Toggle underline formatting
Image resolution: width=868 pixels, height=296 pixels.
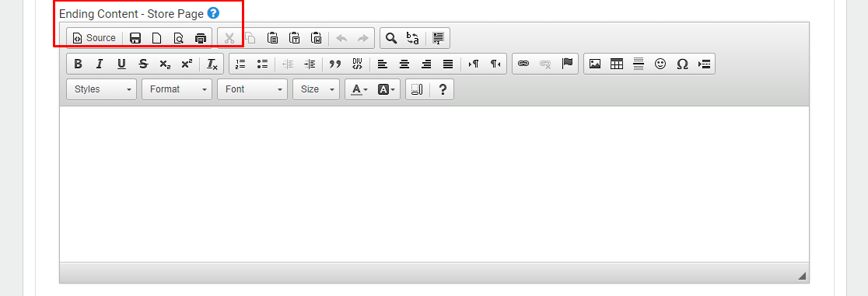tap(122, 64)
